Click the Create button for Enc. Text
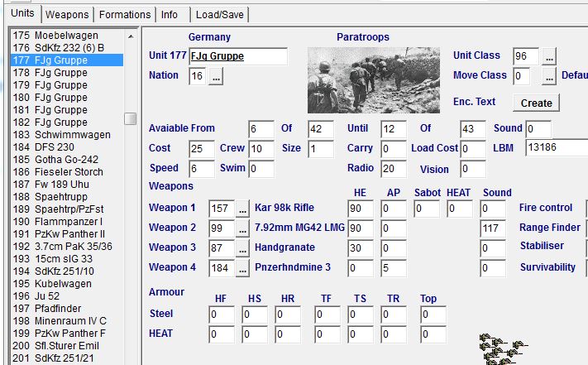The image size is (588, 365). coord(536,103)
